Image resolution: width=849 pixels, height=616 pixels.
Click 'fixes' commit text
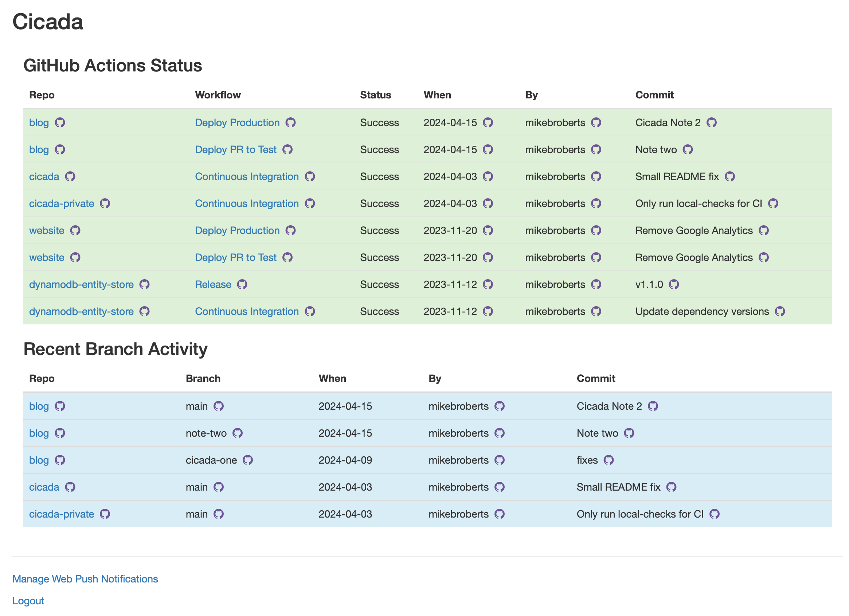pyautogui.click(x=587, y=460)
